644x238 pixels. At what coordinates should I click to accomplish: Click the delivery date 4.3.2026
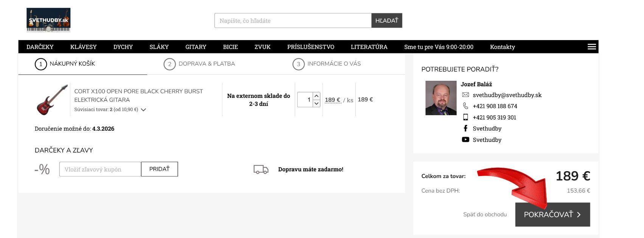click(x=103, y=129)
